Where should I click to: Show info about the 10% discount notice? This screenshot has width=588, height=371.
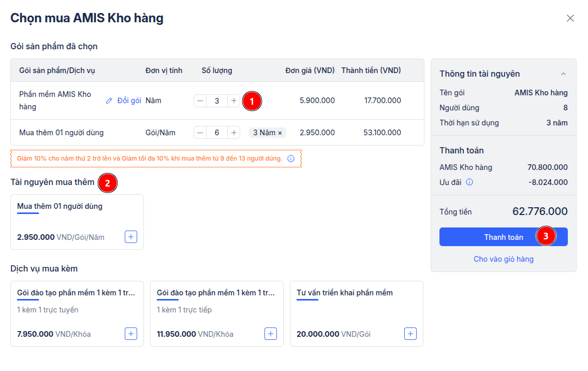point(291,159)
